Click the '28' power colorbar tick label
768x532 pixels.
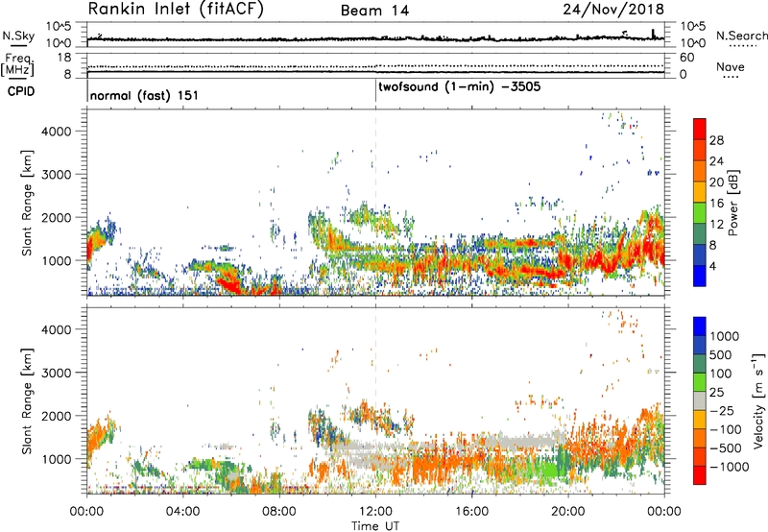[x=716, y=140]
